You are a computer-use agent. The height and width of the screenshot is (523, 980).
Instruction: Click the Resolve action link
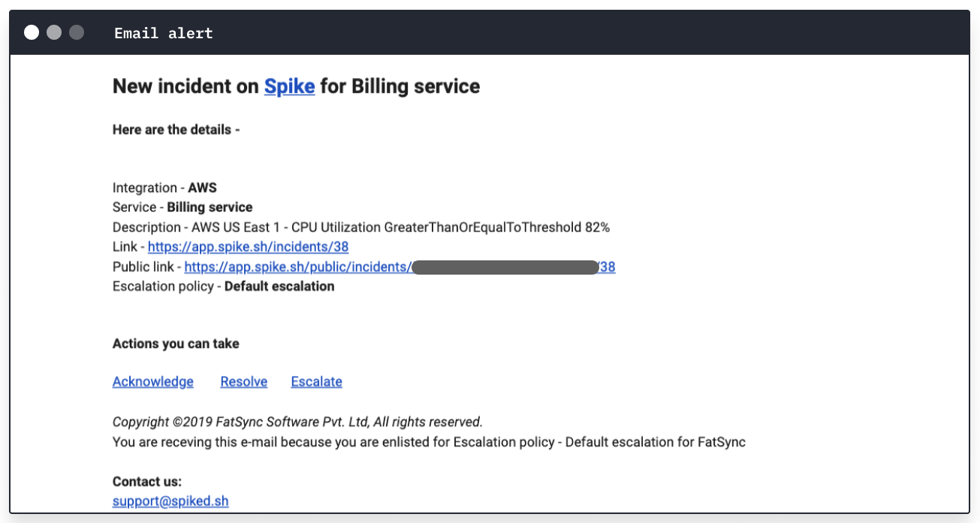pos(244,381)
